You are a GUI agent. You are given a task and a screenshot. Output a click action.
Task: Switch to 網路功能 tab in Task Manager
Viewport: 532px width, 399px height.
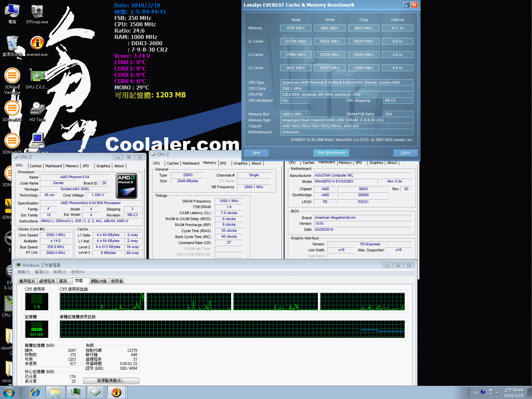tap(99, 281)
